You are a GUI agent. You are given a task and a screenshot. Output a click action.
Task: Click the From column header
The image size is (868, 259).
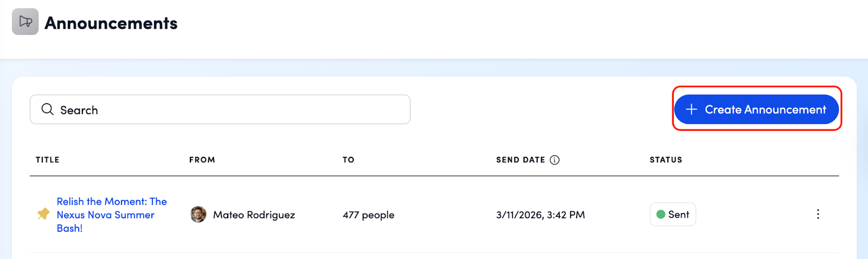click(202, 160)
